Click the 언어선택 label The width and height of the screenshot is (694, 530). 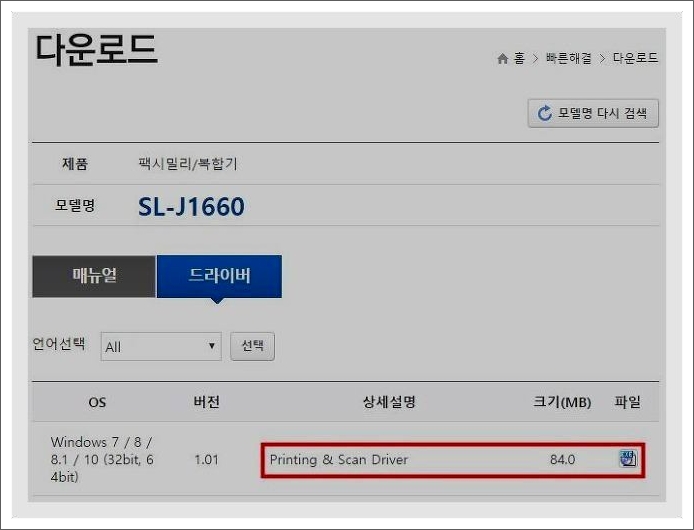59,344
